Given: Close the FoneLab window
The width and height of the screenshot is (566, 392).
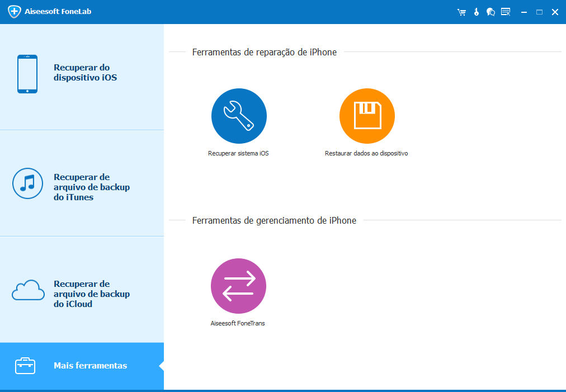Looking at the screenshot, I should pyautogui.click(x=555, y=12).
